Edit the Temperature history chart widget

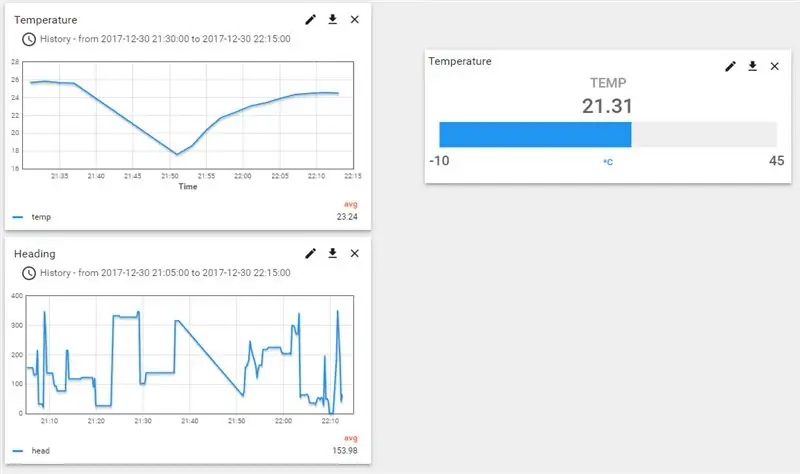[x=310, y=20]
